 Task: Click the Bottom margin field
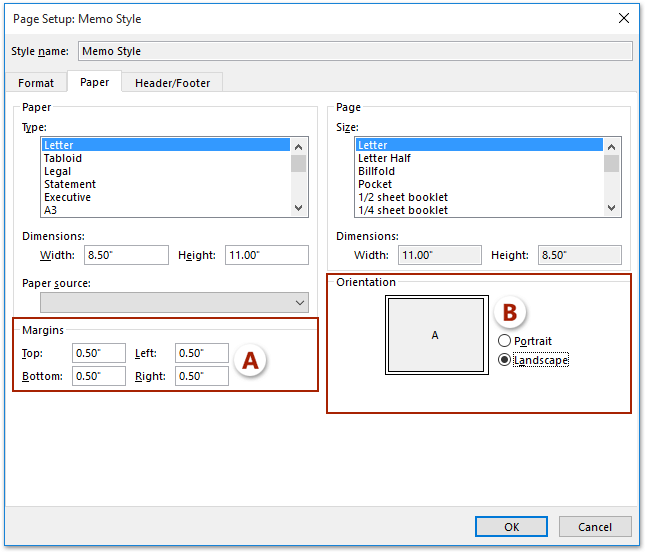click(x=99, y=376)
